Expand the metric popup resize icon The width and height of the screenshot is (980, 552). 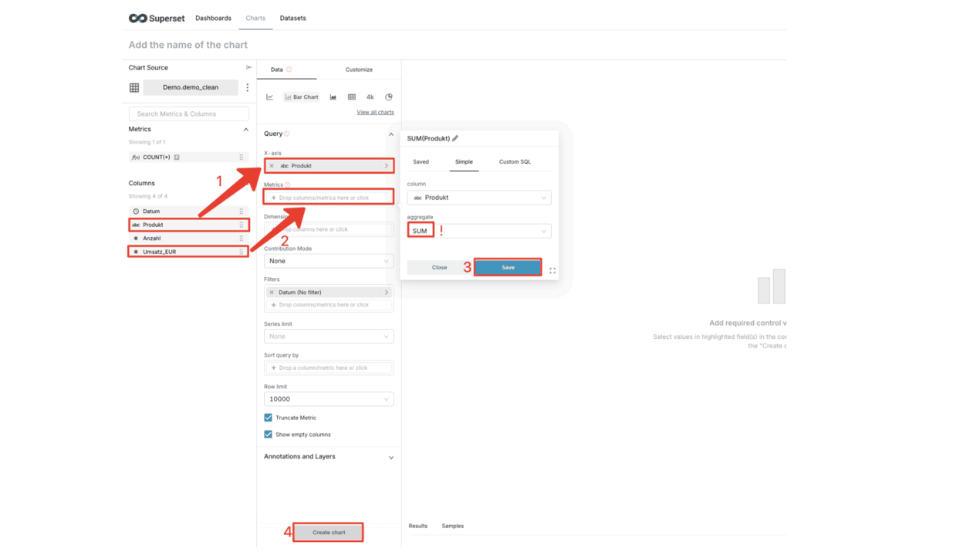(553, 271)
